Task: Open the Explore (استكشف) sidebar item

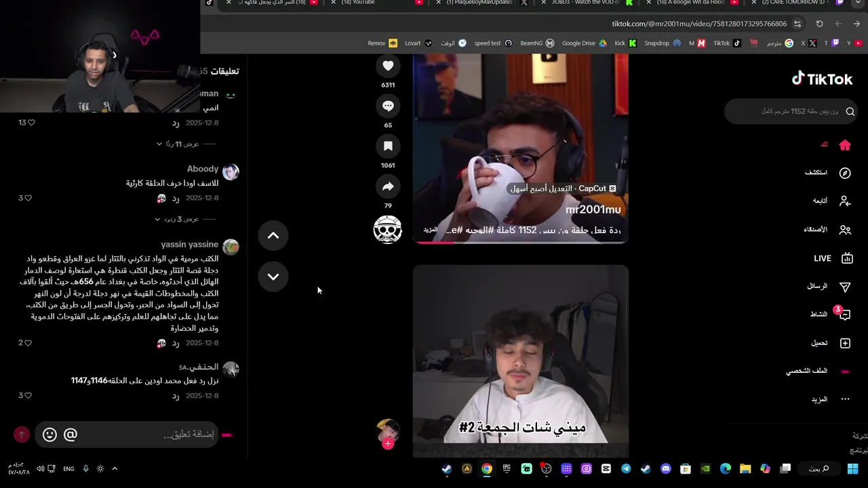Action: tap(827, 173)
